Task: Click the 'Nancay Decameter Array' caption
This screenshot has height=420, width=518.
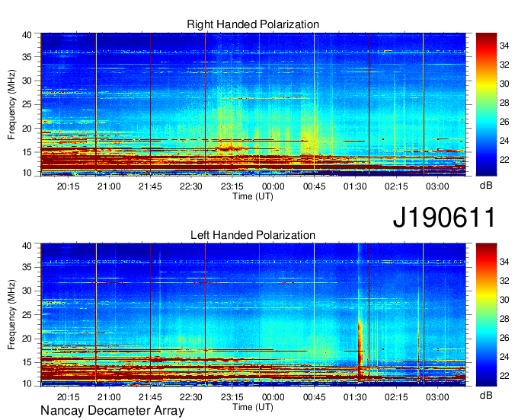Action: coord(112,411)
